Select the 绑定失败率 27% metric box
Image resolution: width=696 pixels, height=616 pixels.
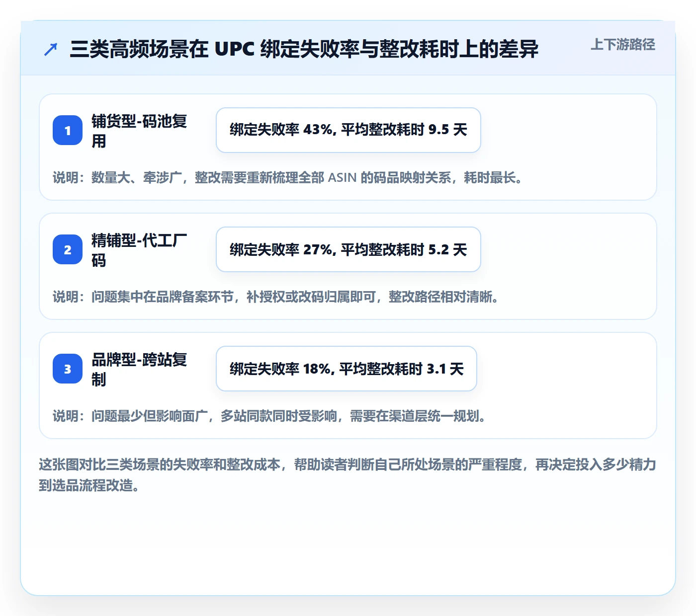click(348, 249)
